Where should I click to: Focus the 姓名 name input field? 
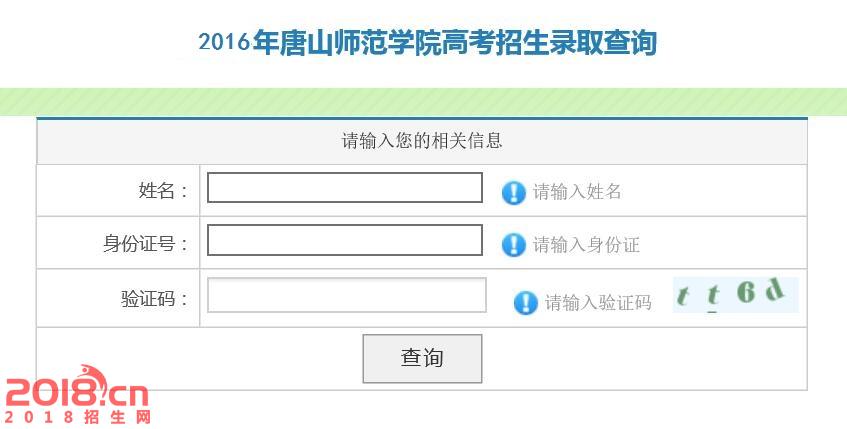click(x=344, y=188)
